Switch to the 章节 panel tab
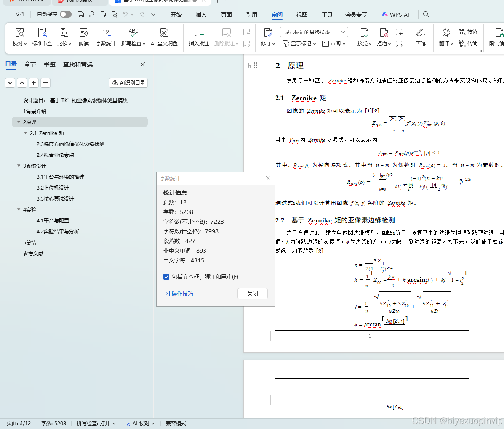Viewport: 504px width, 429px height. pos(30,64)
